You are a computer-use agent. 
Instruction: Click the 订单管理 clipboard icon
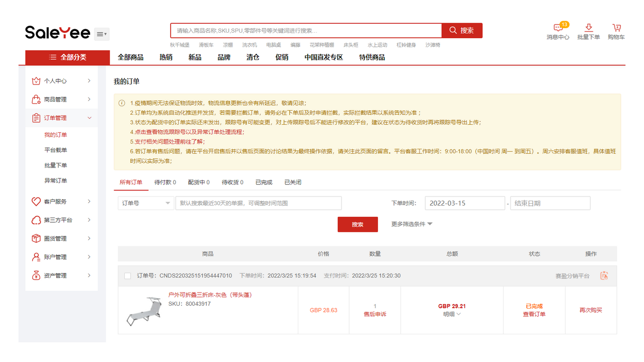(36, 118)
